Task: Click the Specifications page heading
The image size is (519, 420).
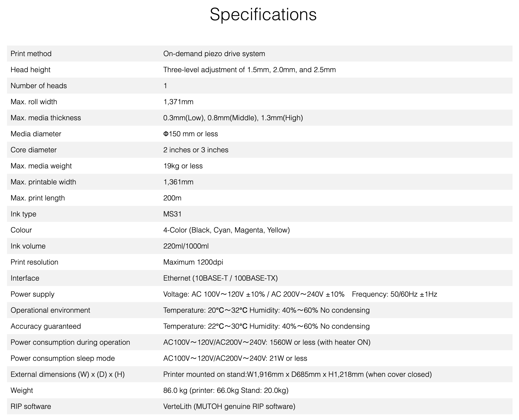Action: point(263,14)
